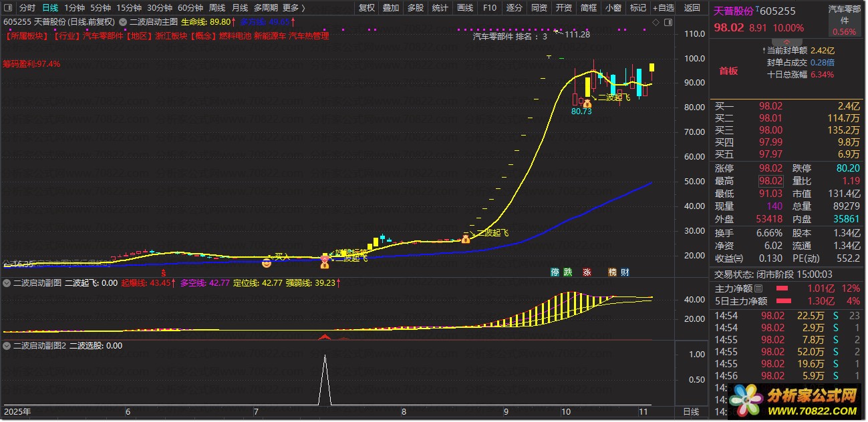Open the 小窗 mini window

coord(613,8)
